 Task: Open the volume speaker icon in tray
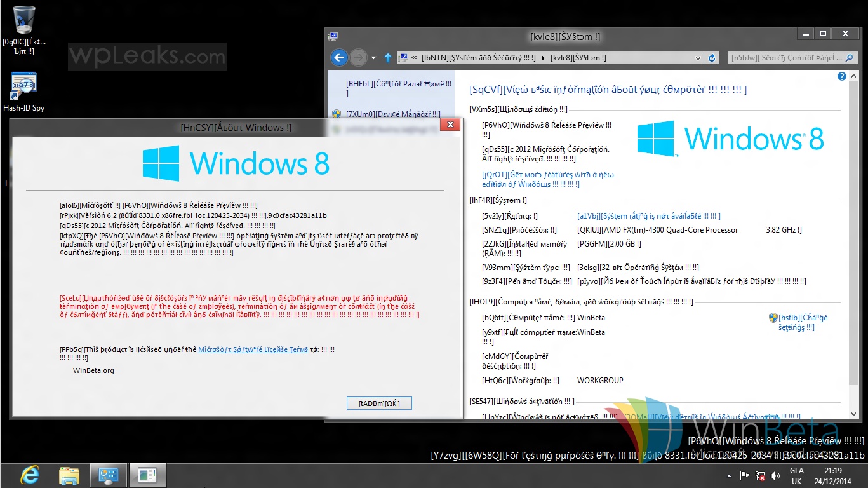point(775,475)
